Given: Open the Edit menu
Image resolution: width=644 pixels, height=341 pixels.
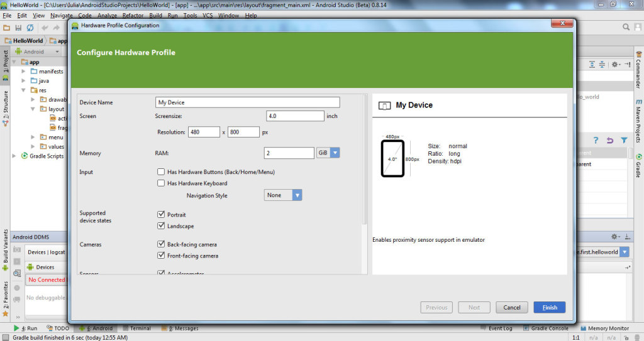Looking at the screenshot, I should coord(22,16).
